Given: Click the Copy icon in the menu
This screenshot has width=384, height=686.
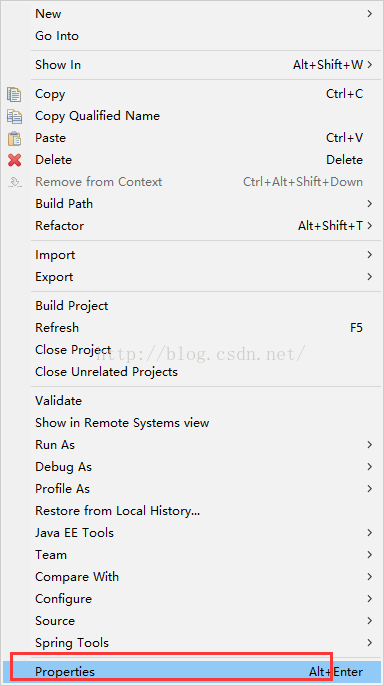Looking at the screenshot, I should click(x=14, y=94).
